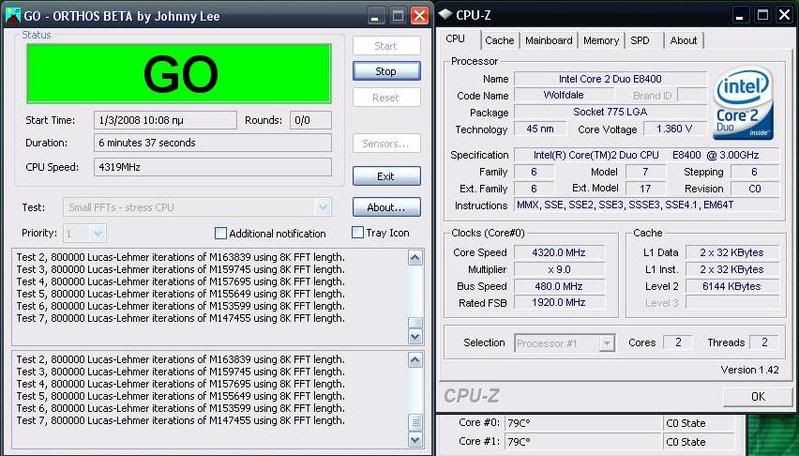Click the Rounds field 0/0
799x456 pixels.
click(x=310, y=120)
